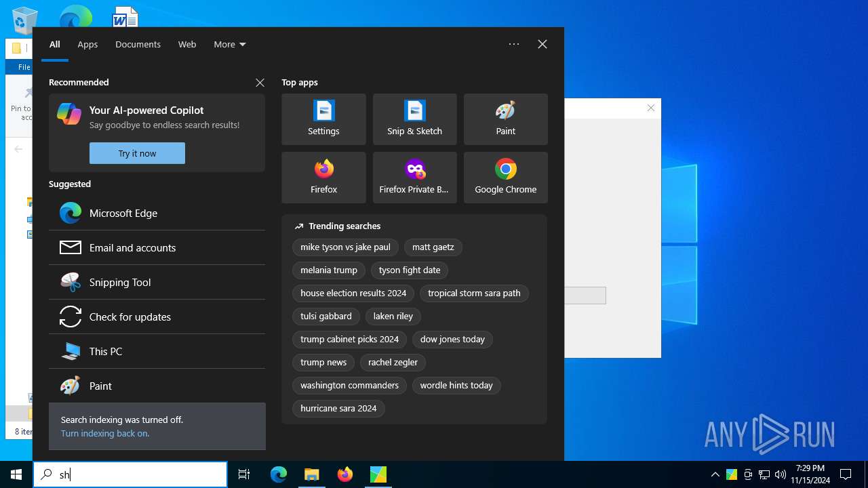This screenshot has height=488, width=868.
Task: Open Firefox on taskbar
Action: click(x=345, y=474)
